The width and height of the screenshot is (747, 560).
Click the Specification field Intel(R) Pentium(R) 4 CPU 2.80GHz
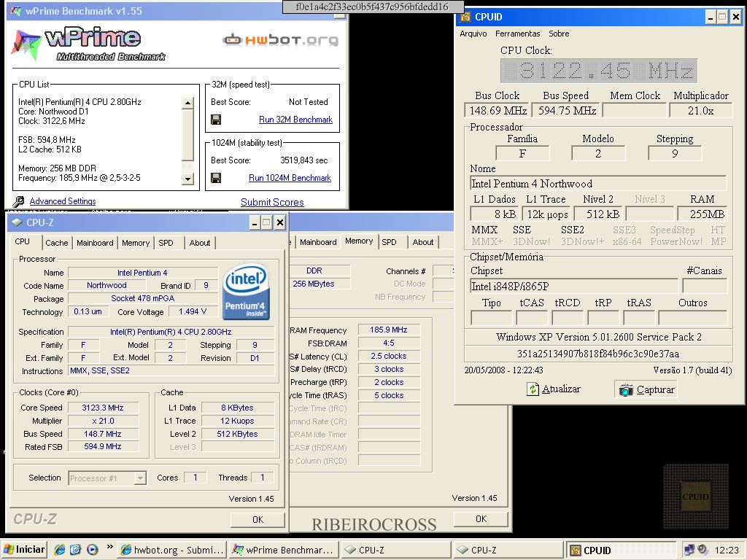click(171, 332)
